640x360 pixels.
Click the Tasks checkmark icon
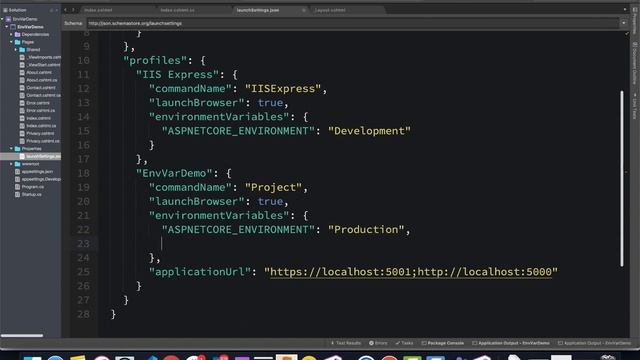(x=398, y=343)
